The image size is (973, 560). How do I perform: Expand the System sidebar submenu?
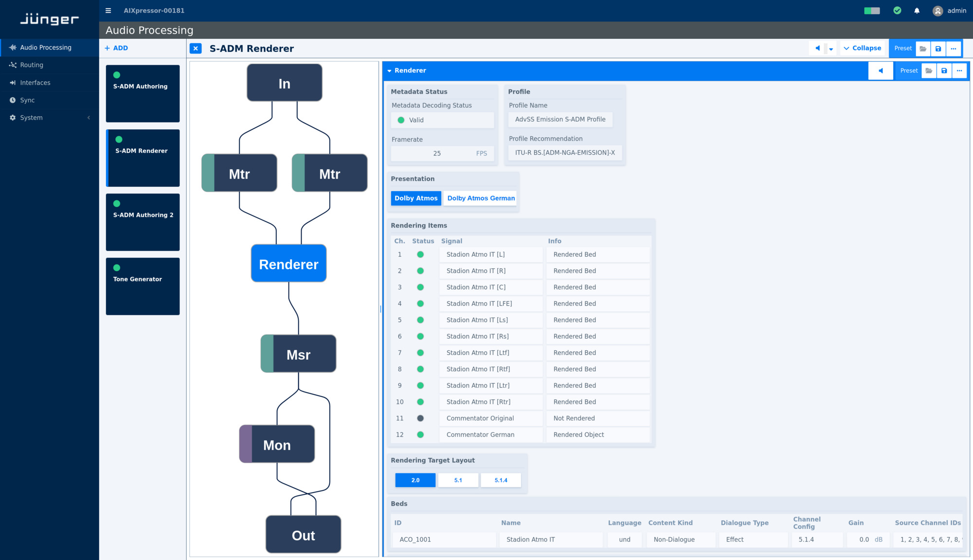click(x=89, y=118)
